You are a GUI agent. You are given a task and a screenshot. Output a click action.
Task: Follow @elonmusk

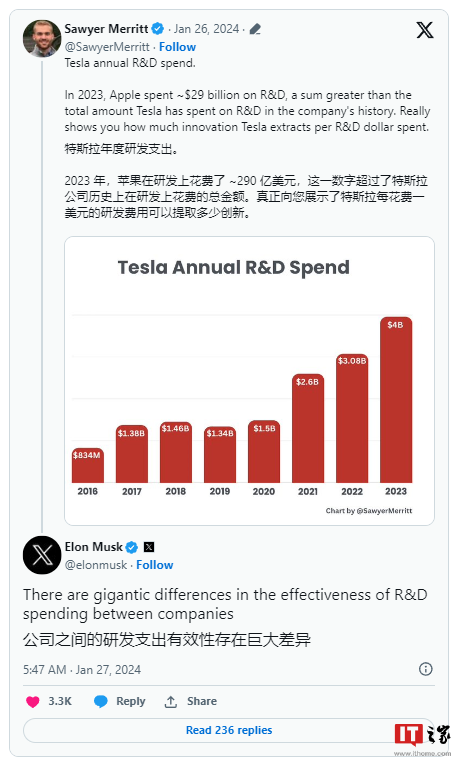[154, 565]
